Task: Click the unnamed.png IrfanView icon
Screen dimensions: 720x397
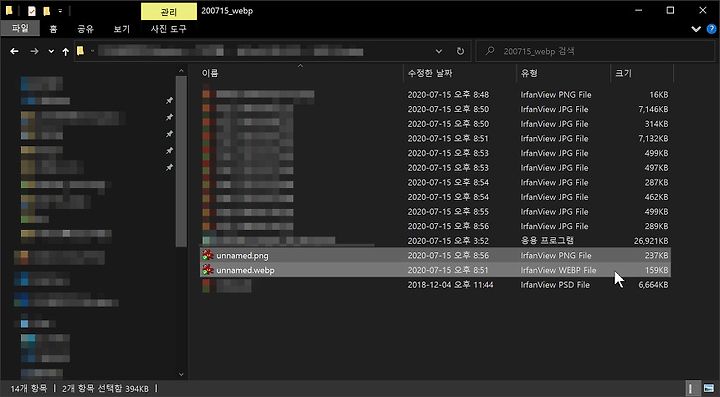Action: 208,255
